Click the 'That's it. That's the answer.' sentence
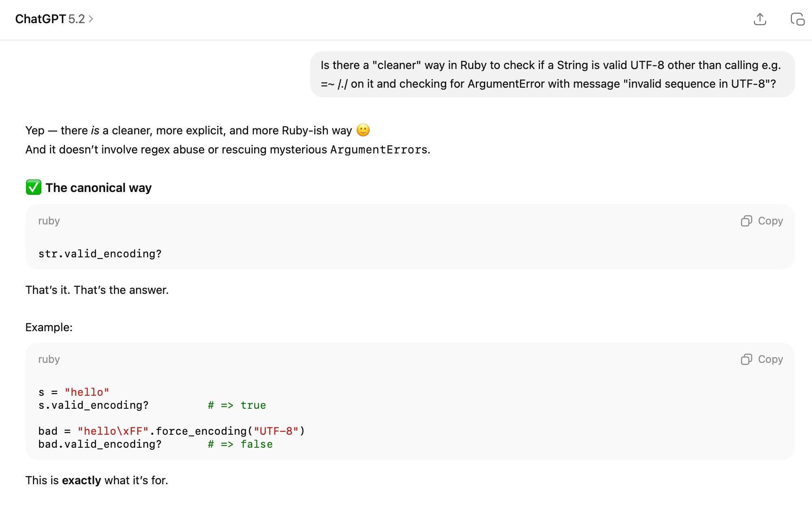This screenshot has width=812, height=509. 97,290
